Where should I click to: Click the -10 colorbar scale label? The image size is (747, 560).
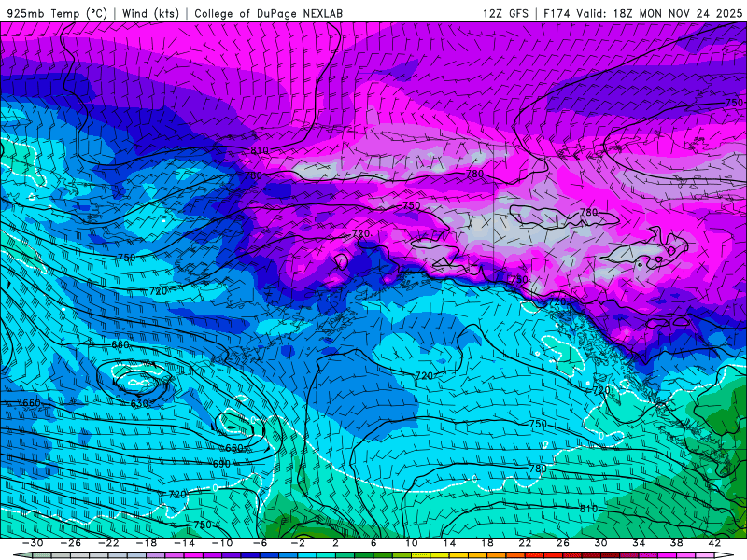(x=221, y=543)
